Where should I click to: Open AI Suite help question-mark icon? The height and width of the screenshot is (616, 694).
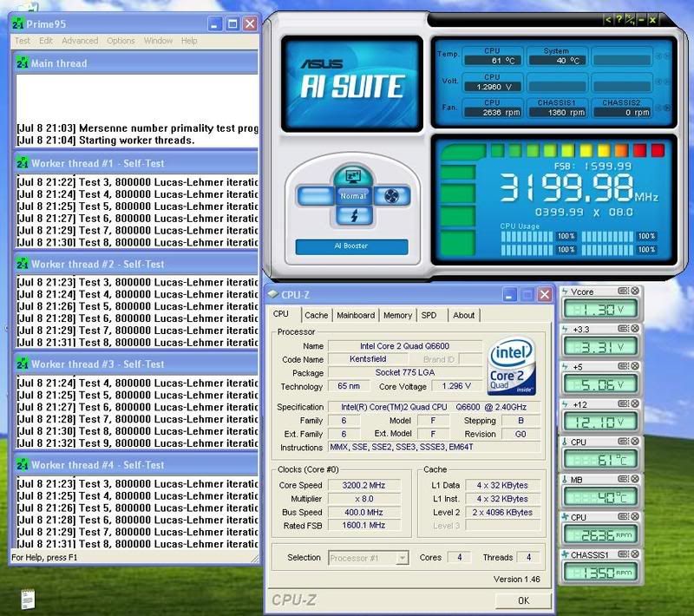point(619,19)
